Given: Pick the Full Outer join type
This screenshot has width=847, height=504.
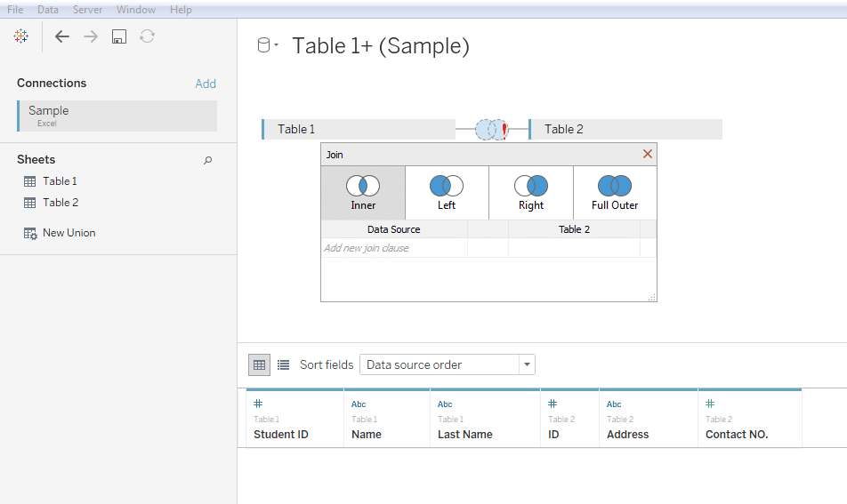Looking at the screenshot, I should click(x=615, y=193).
